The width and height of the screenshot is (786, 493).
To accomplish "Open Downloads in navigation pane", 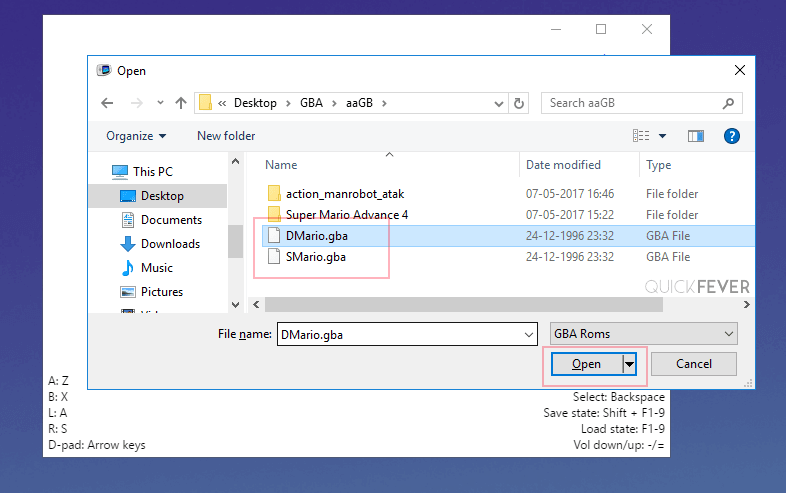I will tap(160, 244).
